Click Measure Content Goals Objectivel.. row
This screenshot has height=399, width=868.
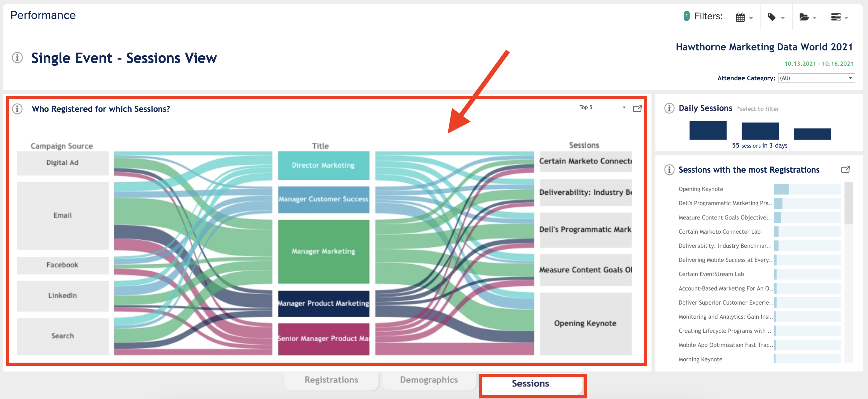759,217
